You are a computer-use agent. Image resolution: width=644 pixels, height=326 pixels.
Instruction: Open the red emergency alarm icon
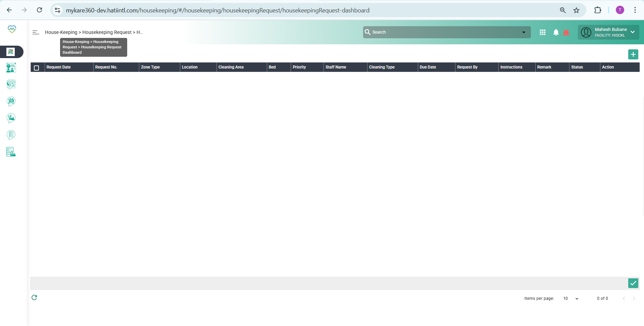point(566,32)
